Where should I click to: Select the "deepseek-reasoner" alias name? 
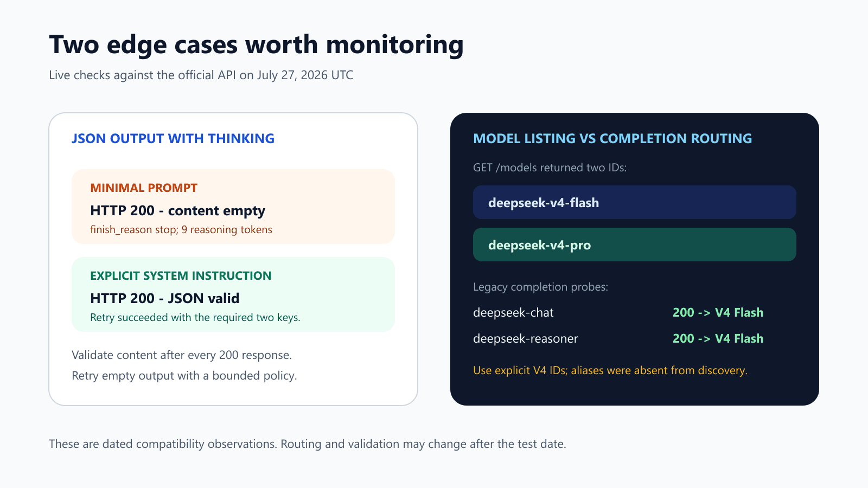click(526, 339)
